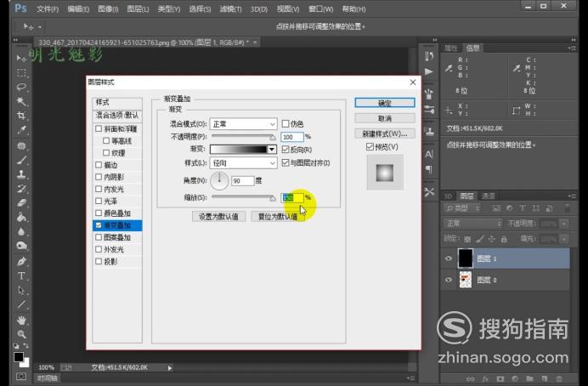This screenshot has width=588, height=386.
Task: Click the 取消 cancel button
Action: point(385,118)
